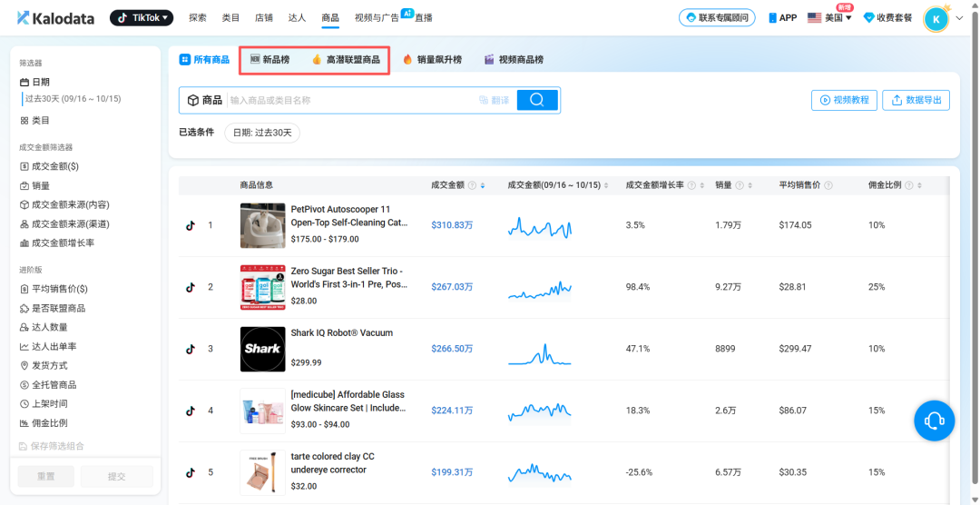Image resolution: width=980 pixels, height=505 pixels.
Task: Open the 发货方式 filter
Action: (x=44, y=365)
